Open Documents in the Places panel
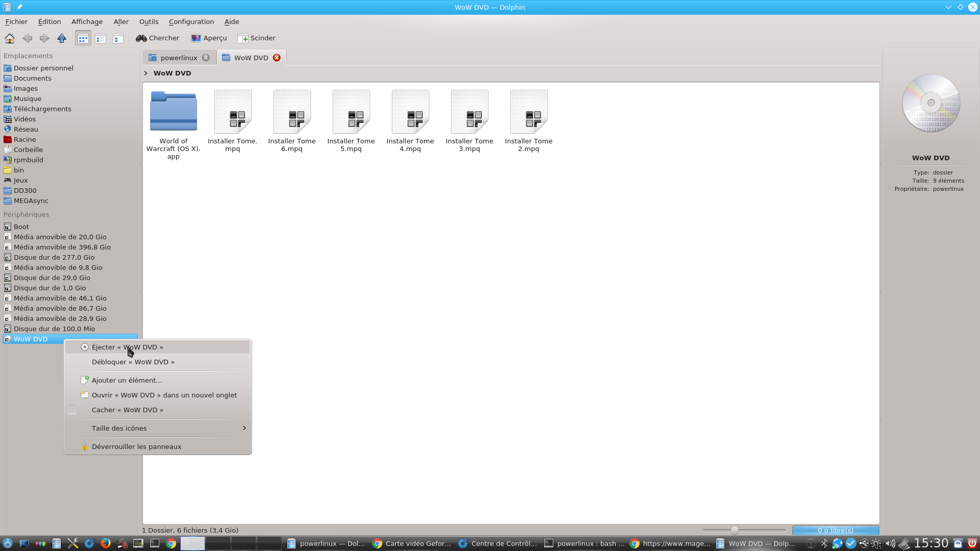 click(70, 78)
